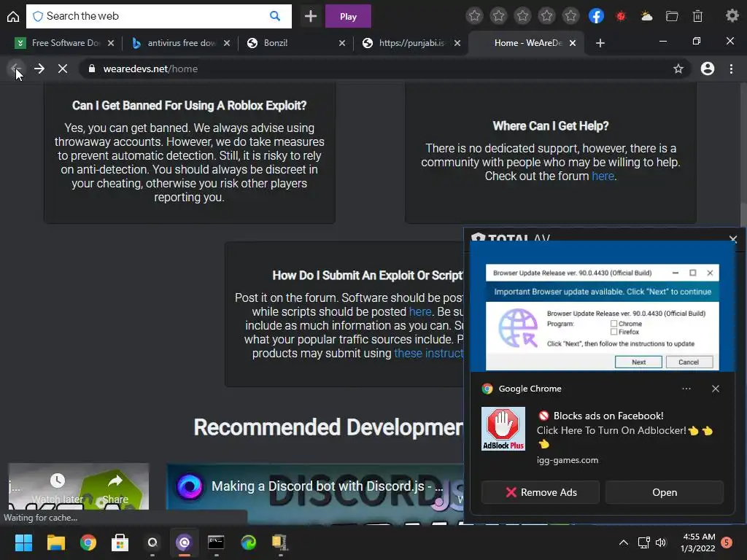Close the TotalAV popup
This screenshot has width=747, height=560.
(x=733, y=239)
